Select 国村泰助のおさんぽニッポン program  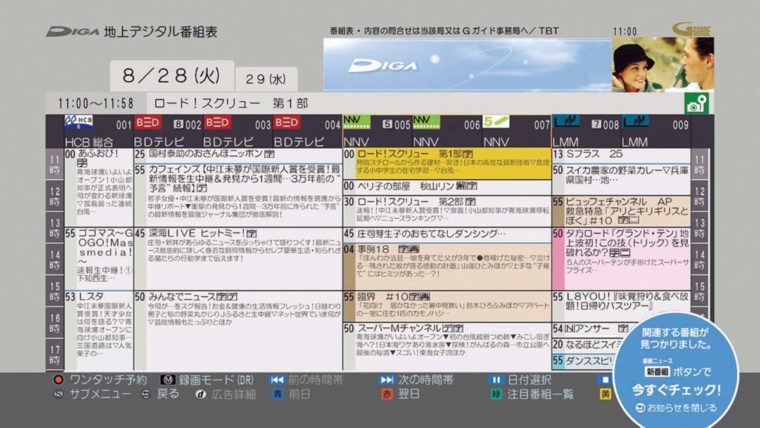238,155
